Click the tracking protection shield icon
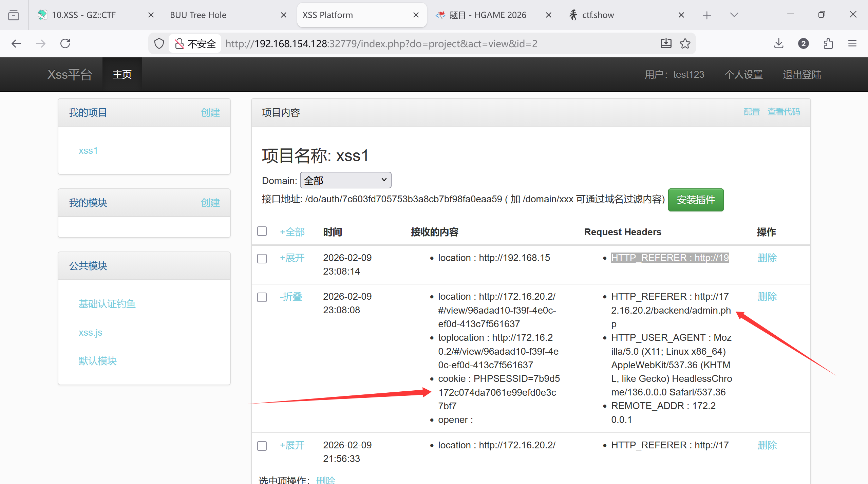 coord(159,43)
